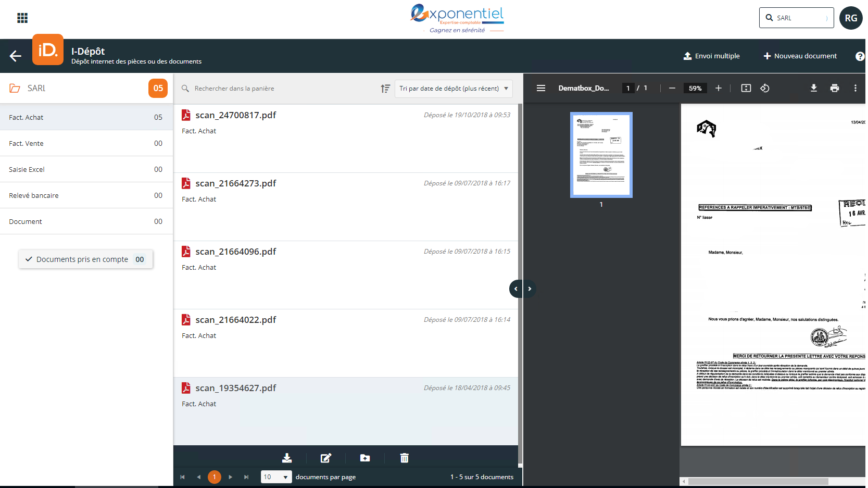Click the trash delete icon

(404, 458)
